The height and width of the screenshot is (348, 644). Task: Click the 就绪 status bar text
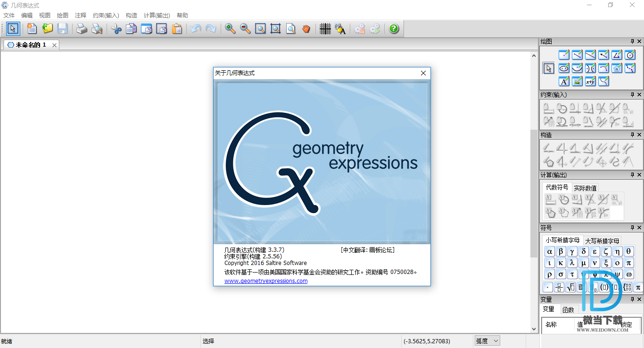7,341
